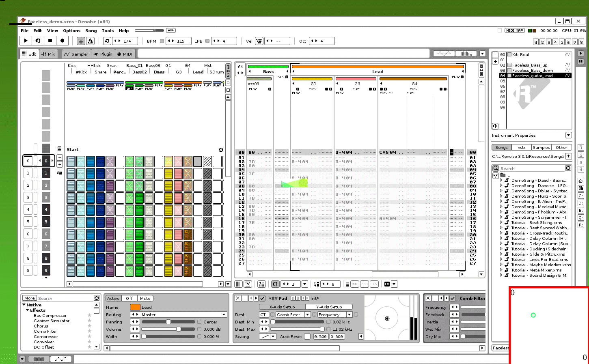
Task: Click the MIDI MAP button
Action: pyautogui.click(x=514, y=30)
